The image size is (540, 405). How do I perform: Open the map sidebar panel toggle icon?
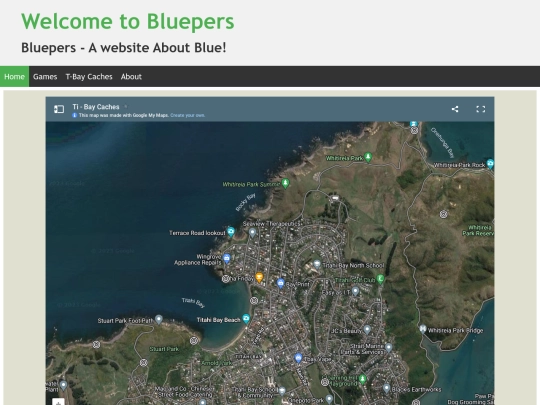(x=59, y=109)
